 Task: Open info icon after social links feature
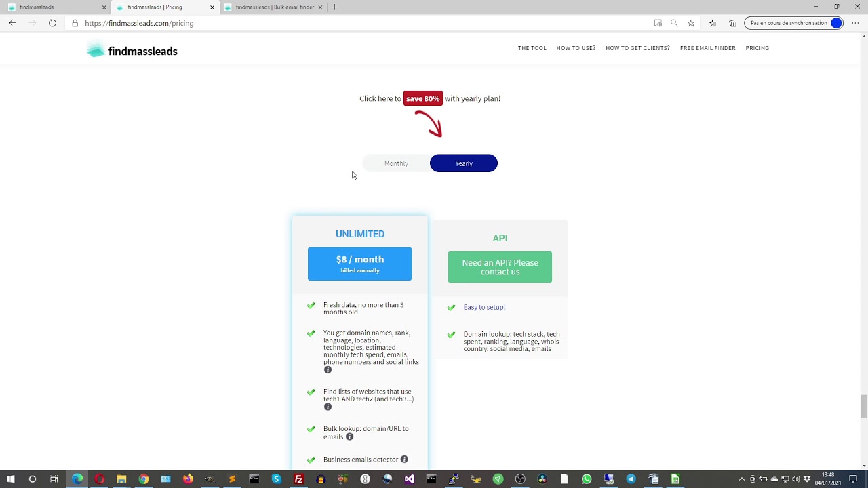click(328, 370)
